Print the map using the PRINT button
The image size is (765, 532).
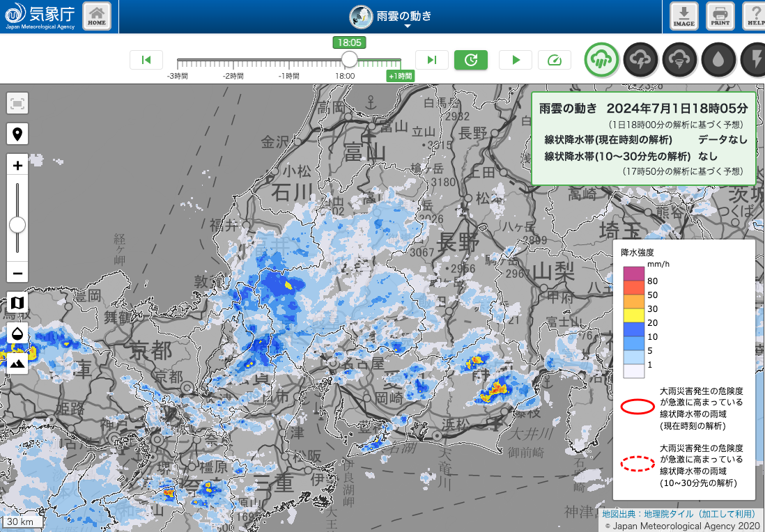pyautogui.click(x=720, y=16)
